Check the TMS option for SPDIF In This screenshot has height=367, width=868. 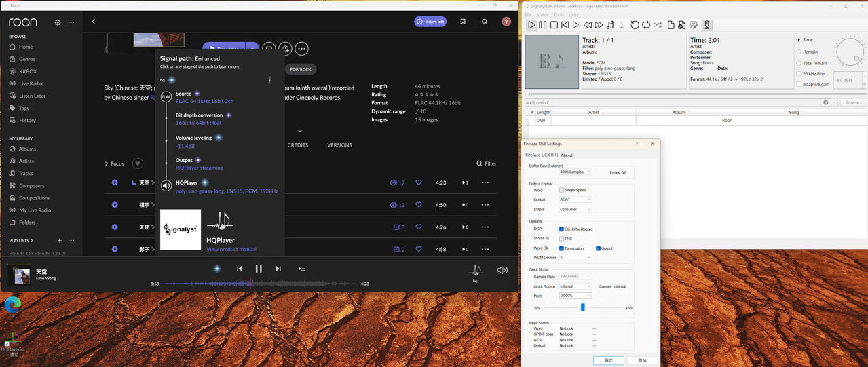tap(561, 239)
